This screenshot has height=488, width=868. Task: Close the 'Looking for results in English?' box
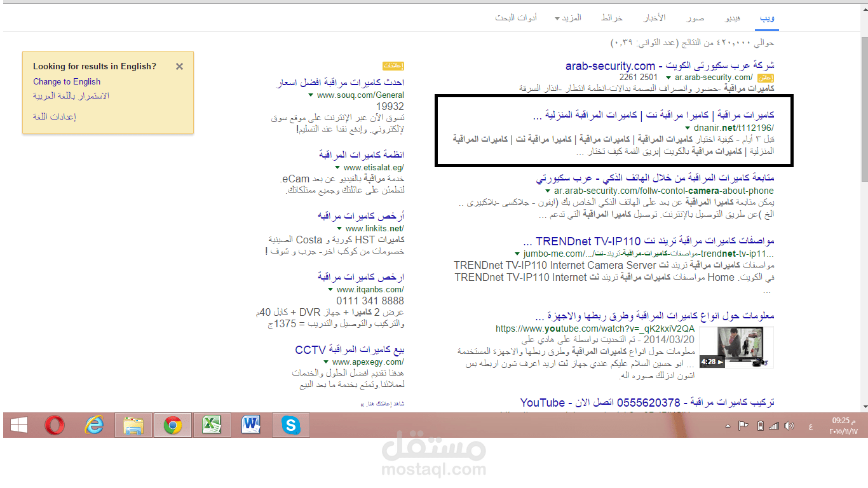pyautogui.click(x=179, y=66)
